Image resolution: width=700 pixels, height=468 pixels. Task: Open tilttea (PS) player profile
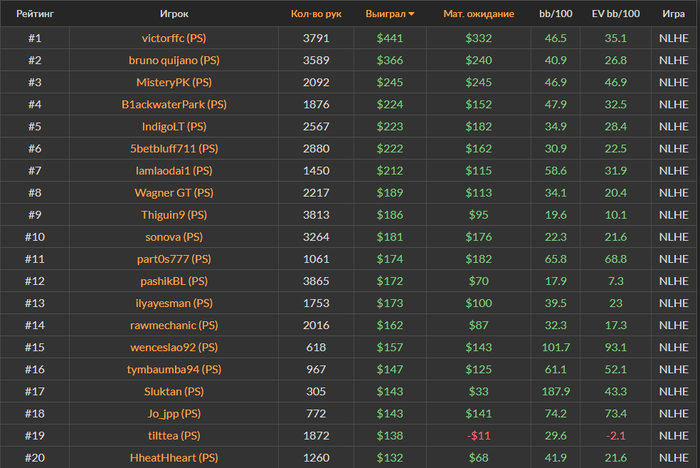[x=174, y=435]
